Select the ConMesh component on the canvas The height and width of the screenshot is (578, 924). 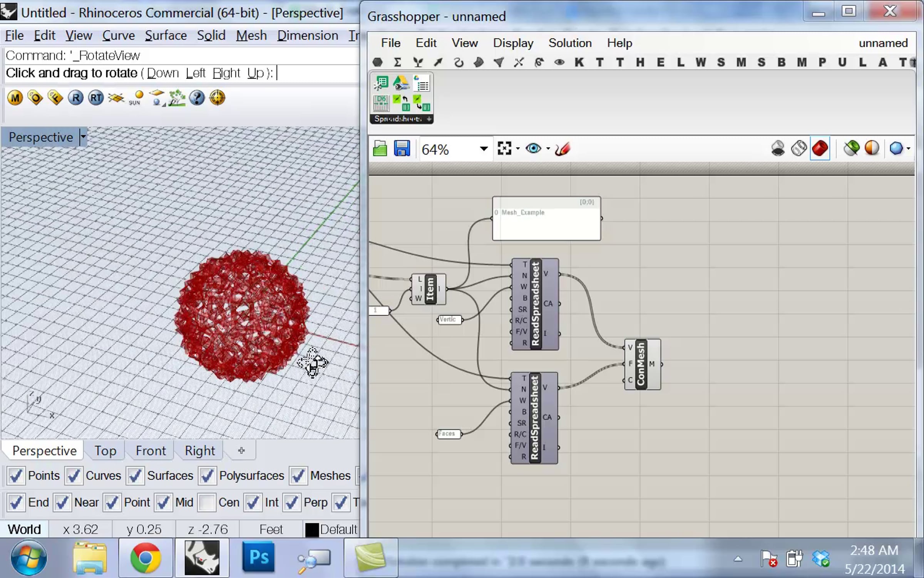pyautogui.click(x=642, y=365)
